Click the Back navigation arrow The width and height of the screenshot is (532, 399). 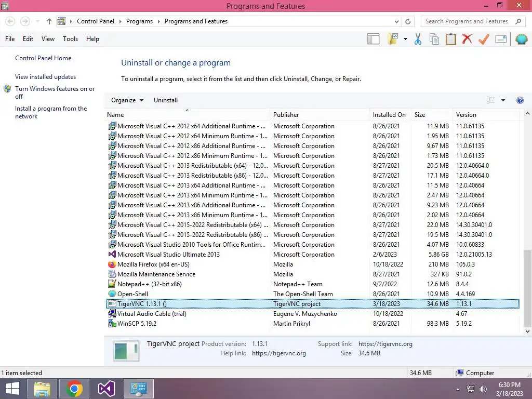[10, 21]
